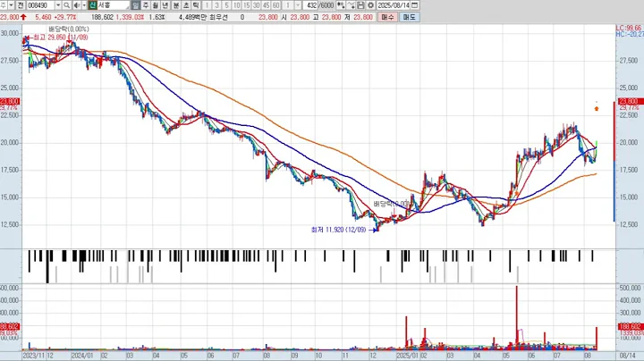Click the tallest red volume bar
Image resolution: width=644 pixels, height=361 pixels.
pyautogui.click(x=517, y=318)
